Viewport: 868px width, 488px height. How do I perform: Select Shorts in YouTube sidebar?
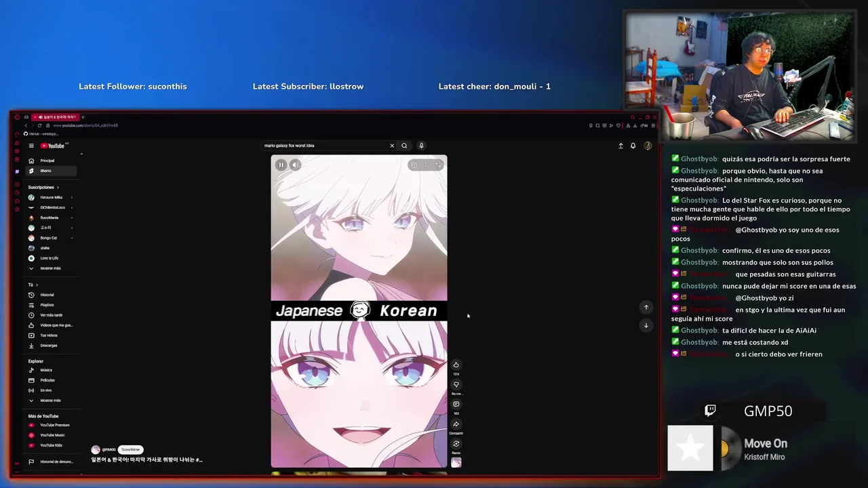[x=52, y=171]
